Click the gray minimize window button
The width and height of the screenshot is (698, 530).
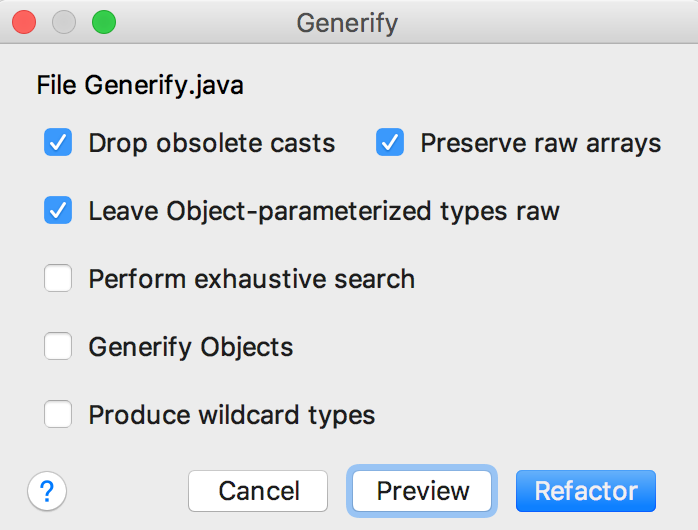pos(64,22)
